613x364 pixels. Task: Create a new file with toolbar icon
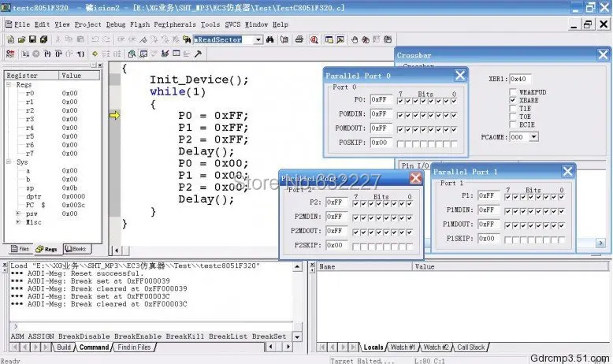(x=10, y=39)
